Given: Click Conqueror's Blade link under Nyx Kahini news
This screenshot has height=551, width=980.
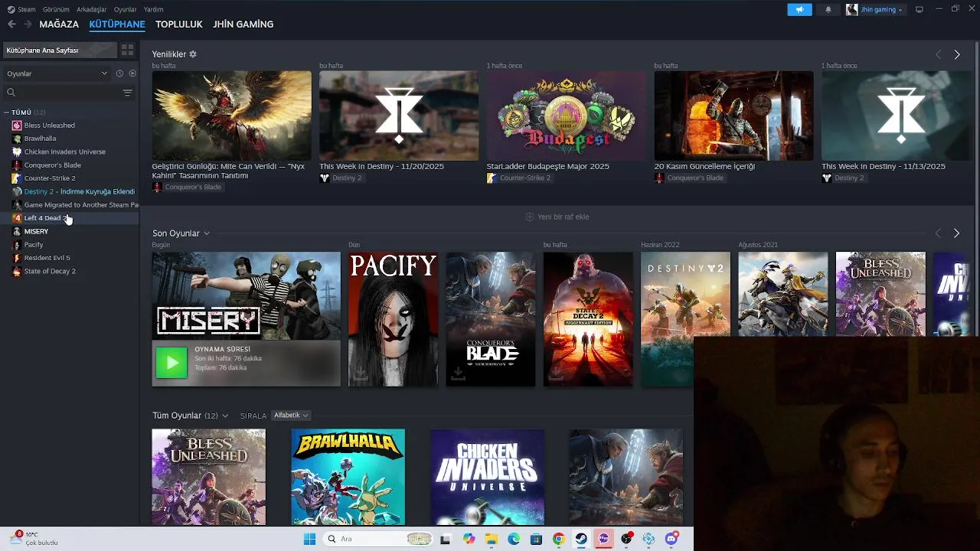Looking at the screenshot, I should [193, 187].
